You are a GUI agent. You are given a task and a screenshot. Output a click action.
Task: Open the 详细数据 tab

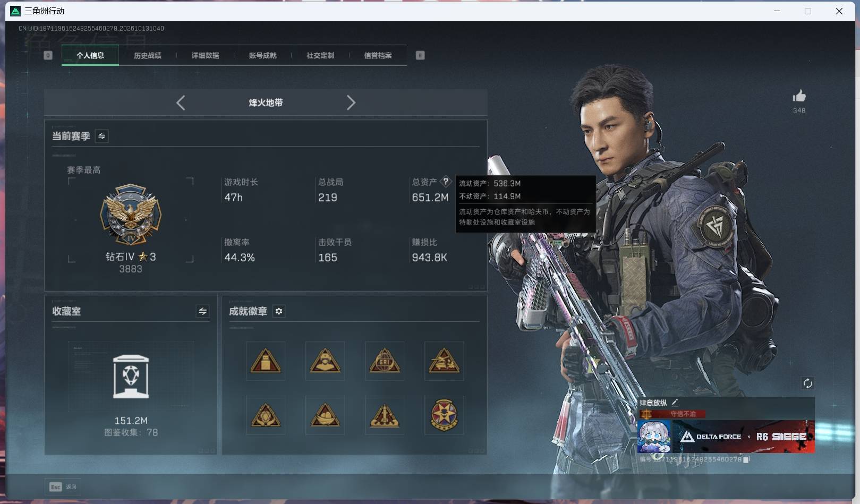coord(205,55)
